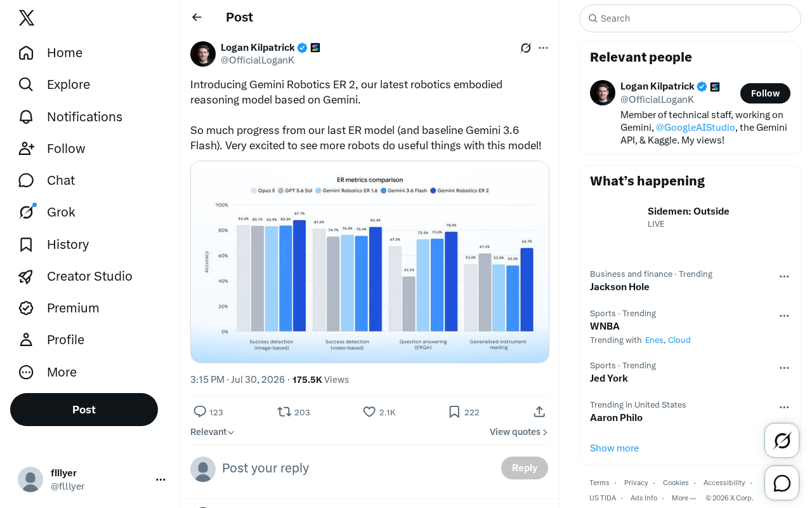Image resolution: width=812 pixels, height=508 pixels.
Task: Expand the Relevant sort dropdown
Action: [213, 432]
